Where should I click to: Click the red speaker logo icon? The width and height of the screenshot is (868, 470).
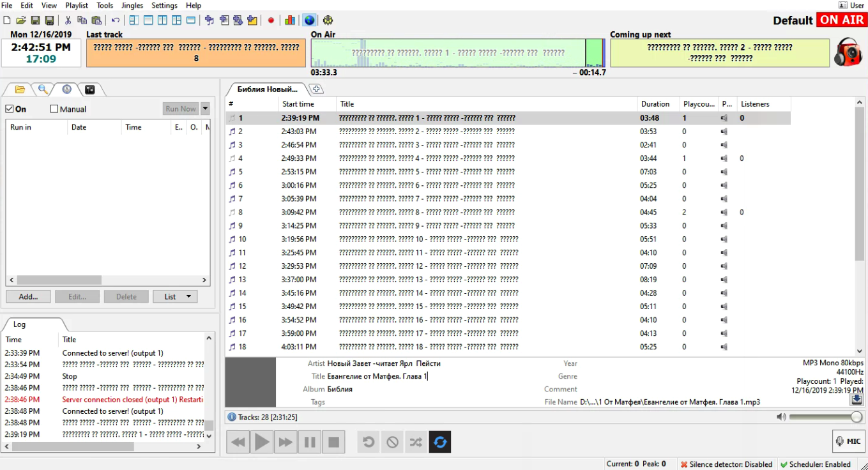(848, 52)
